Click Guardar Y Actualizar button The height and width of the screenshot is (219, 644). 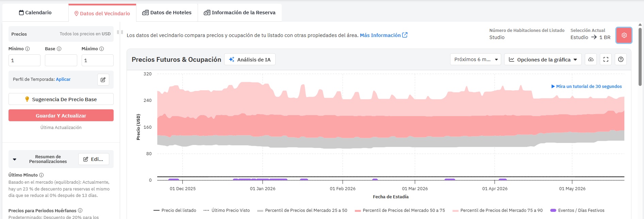[x=61, y=115]
